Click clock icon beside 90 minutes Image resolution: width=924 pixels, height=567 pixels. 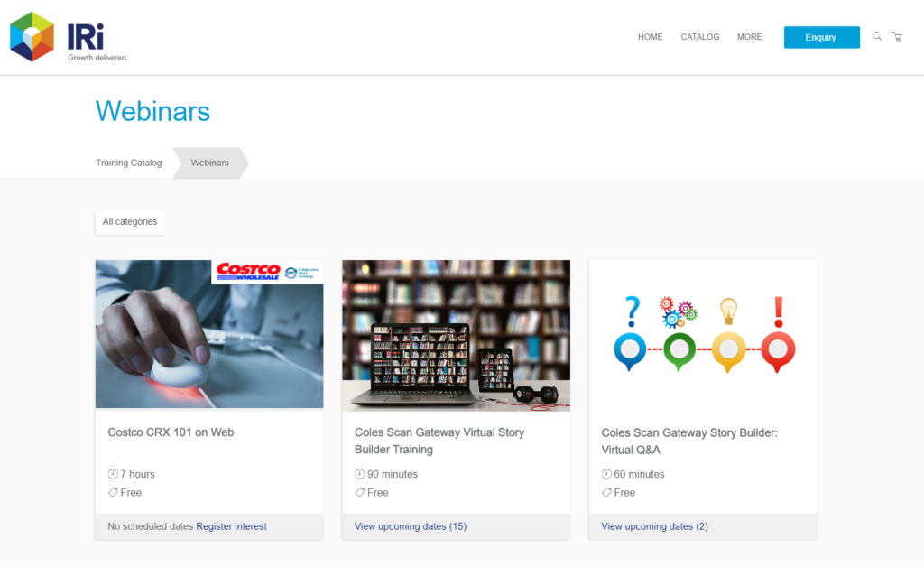point(359,474)
